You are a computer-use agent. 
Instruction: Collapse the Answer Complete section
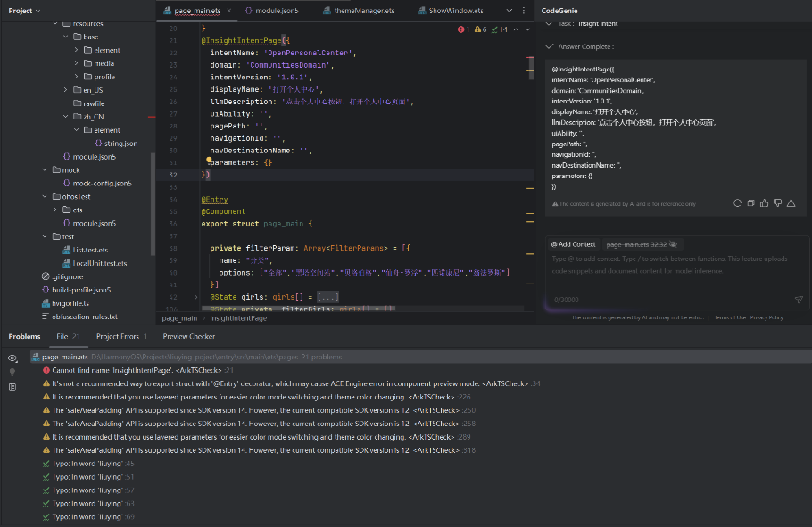[x=550, y=46]
